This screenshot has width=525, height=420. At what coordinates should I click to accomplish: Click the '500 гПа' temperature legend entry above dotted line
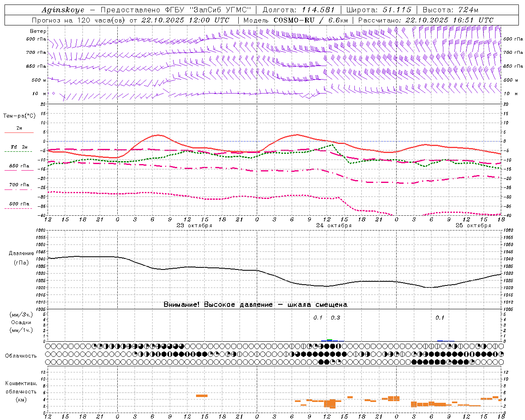[x=19, y=204]
